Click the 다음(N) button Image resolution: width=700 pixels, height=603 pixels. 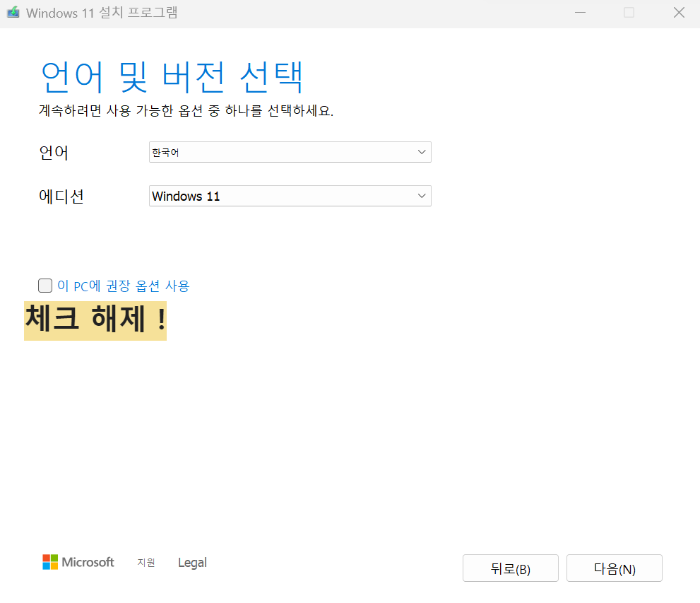click(615, 568)
